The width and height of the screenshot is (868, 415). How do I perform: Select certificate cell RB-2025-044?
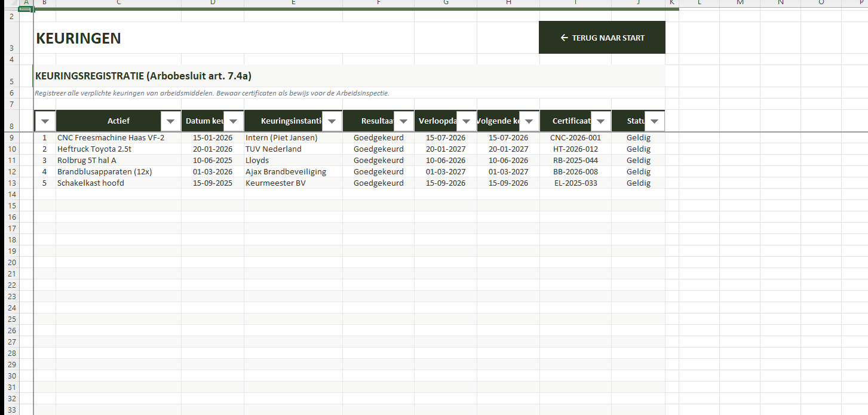575,160
